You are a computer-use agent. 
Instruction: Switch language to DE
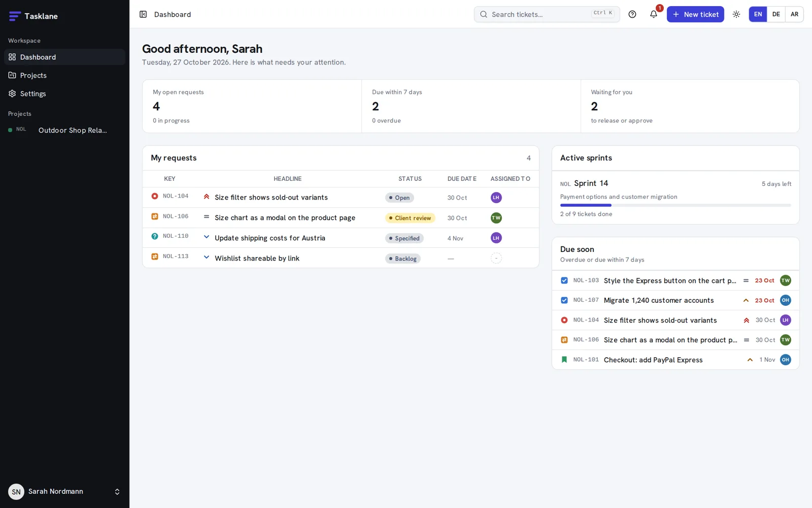776,14
